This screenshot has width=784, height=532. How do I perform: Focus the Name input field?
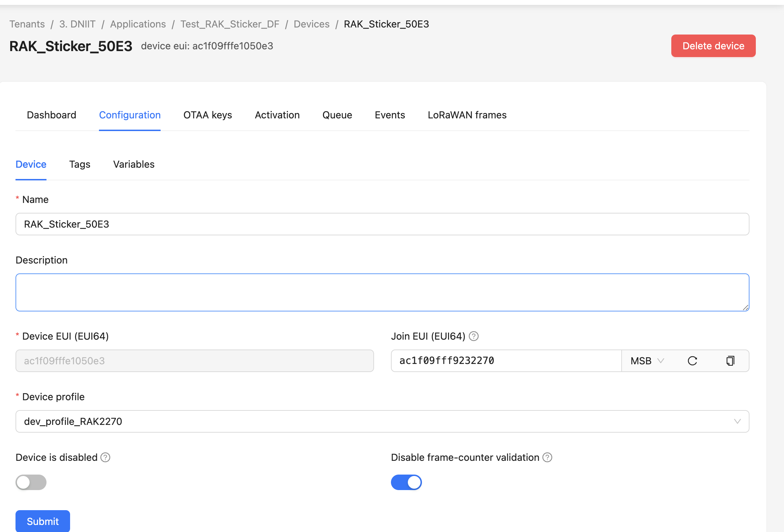coord(382,224)
